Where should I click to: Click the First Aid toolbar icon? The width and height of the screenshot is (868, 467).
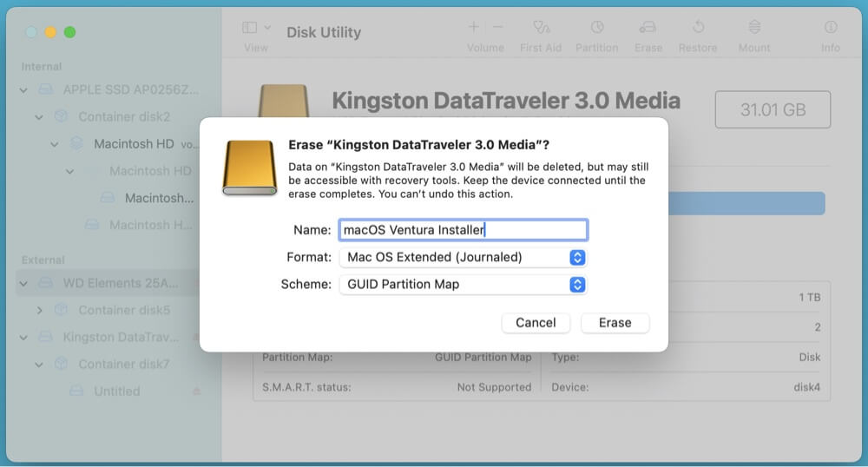click(541, 28)
